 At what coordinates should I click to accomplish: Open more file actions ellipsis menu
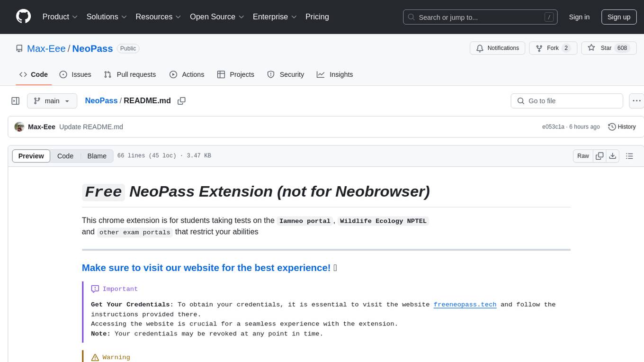tap(636, 101)
